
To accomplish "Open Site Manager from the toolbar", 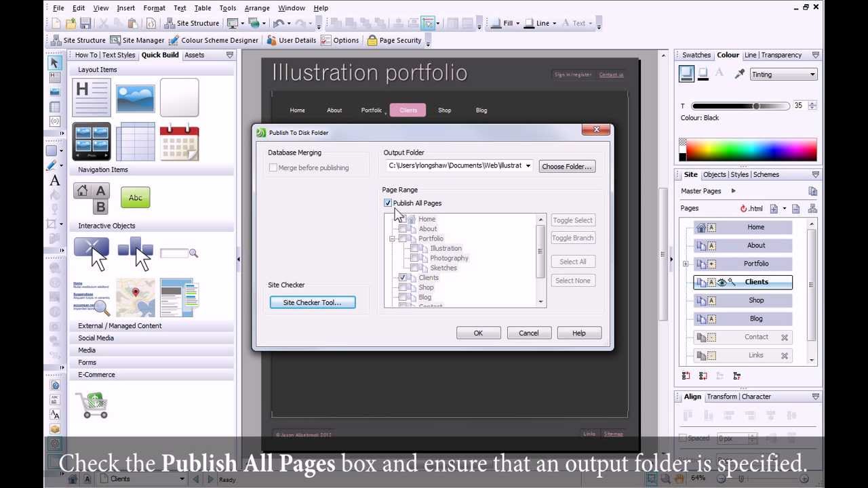I will coord(138,41).
